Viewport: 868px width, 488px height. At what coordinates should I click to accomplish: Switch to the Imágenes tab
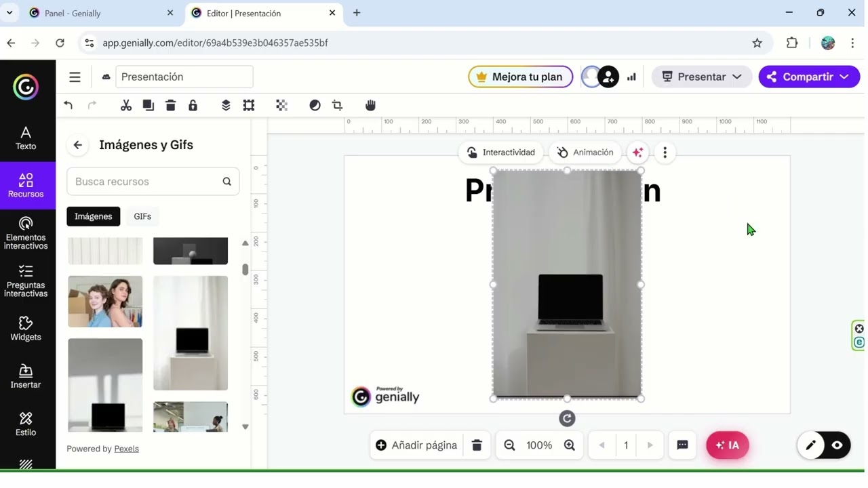point(94,216)
